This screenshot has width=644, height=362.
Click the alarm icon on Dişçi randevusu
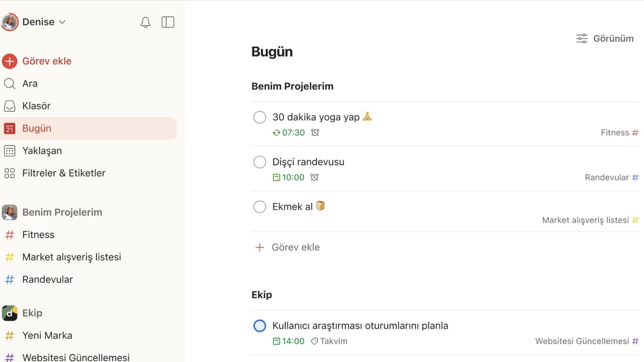click(314, 177)
